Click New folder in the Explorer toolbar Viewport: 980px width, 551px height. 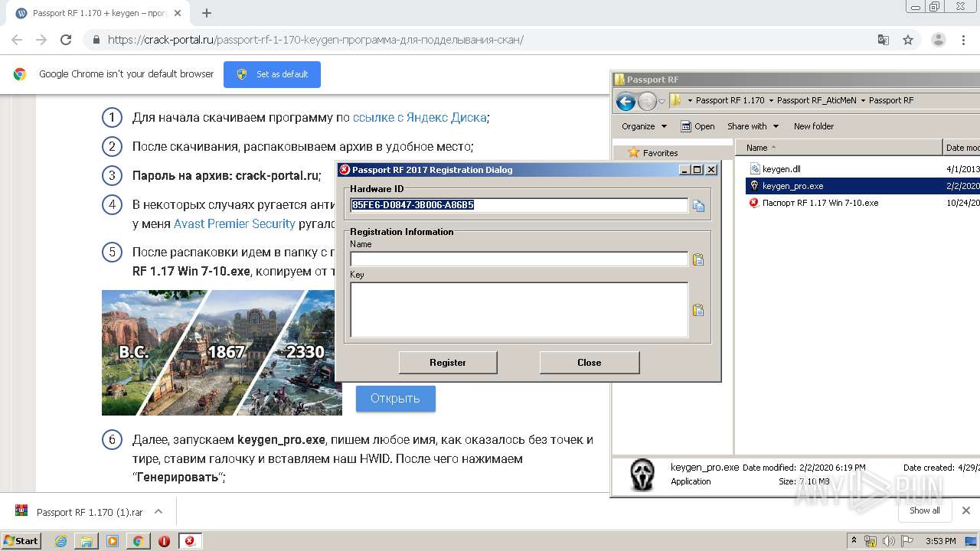pos(814,126)
